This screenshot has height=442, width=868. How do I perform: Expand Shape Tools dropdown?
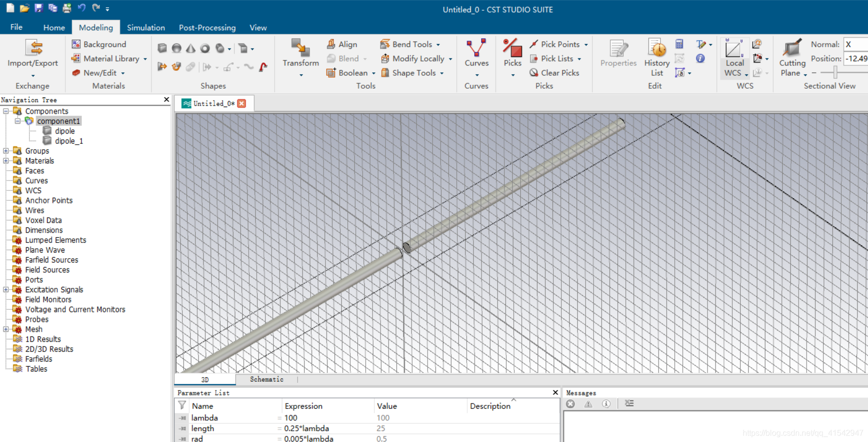tap(441, 73)
